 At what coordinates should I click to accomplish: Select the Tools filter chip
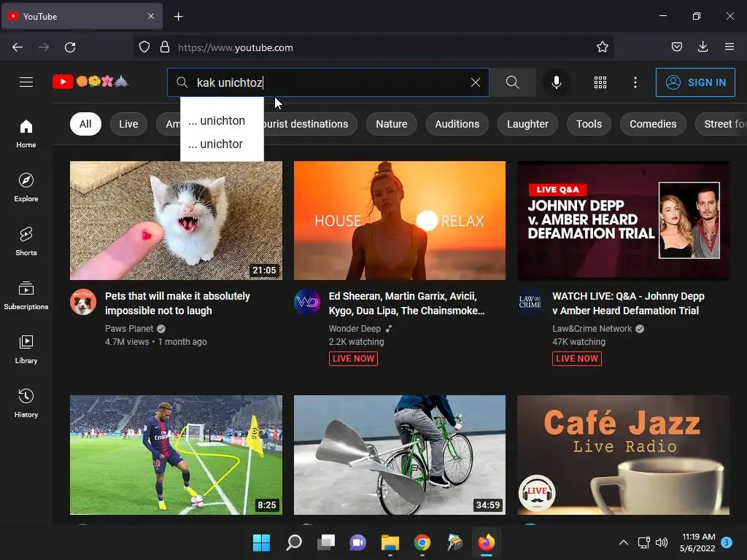point(589,124)
